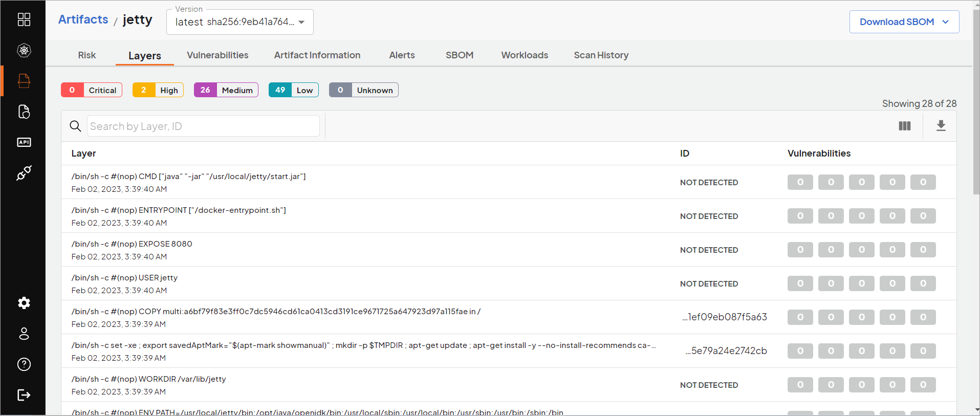Viewport: 980px width, 416px height.
Task: Open the document shield sidebar icon
Action: tap(24, 112)
